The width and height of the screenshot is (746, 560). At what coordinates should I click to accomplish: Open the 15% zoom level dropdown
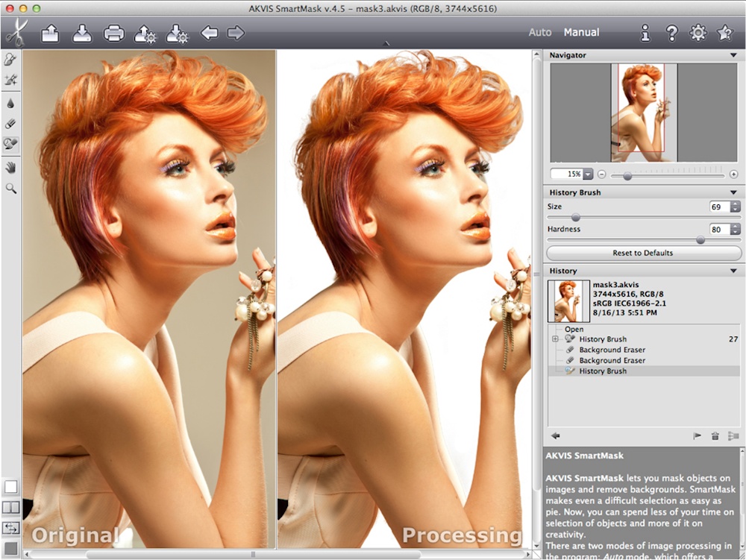click(x=588, y=174)
